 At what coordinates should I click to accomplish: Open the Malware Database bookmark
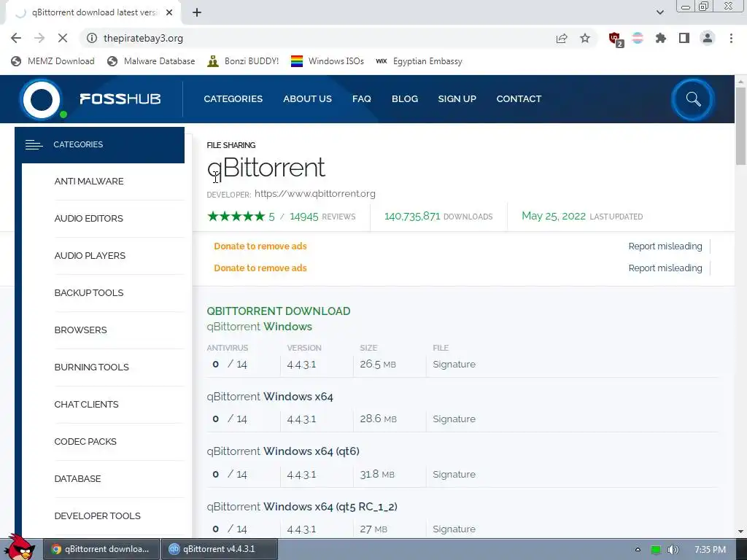[152, 61]
